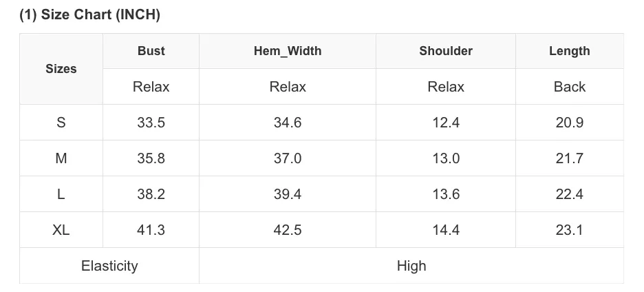Click the L shoulder value 13.6
This screenshot has height=292, width=644.
446,194
